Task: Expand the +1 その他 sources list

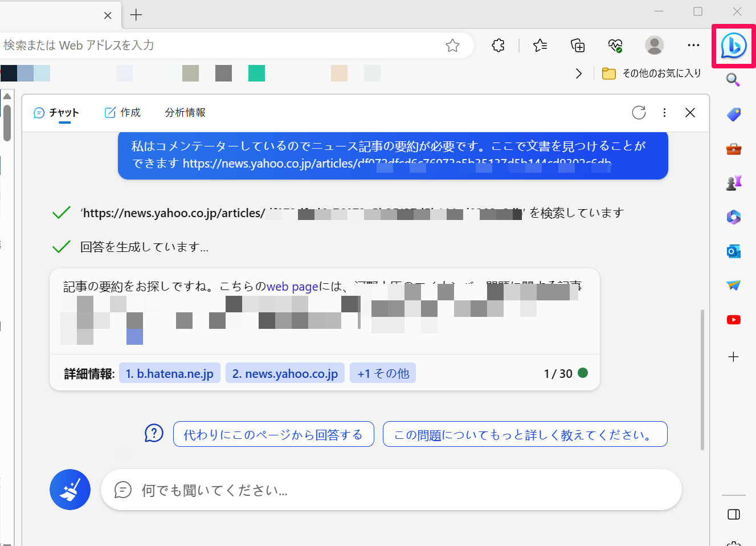Action: tap(383, 373)
